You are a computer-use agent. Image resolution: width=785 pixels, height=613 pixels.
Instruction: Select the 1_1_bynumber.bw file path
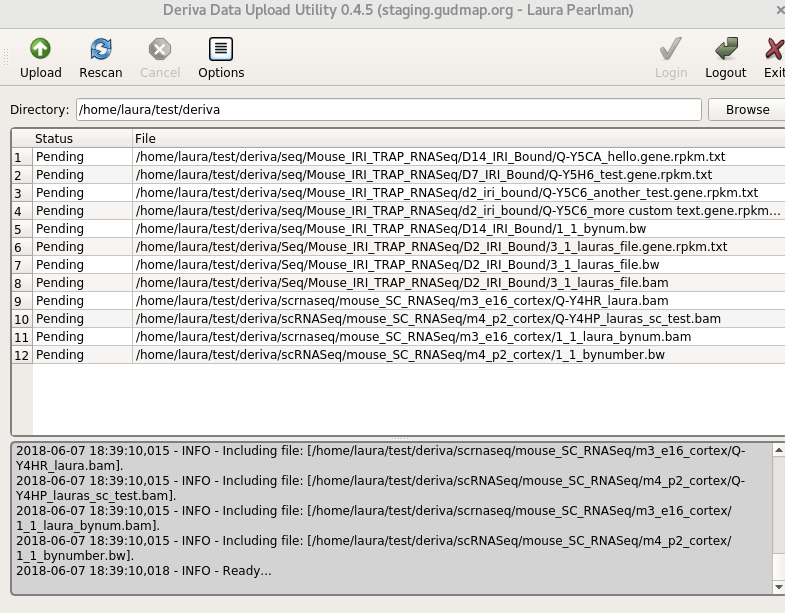click(x=400, y=355)
